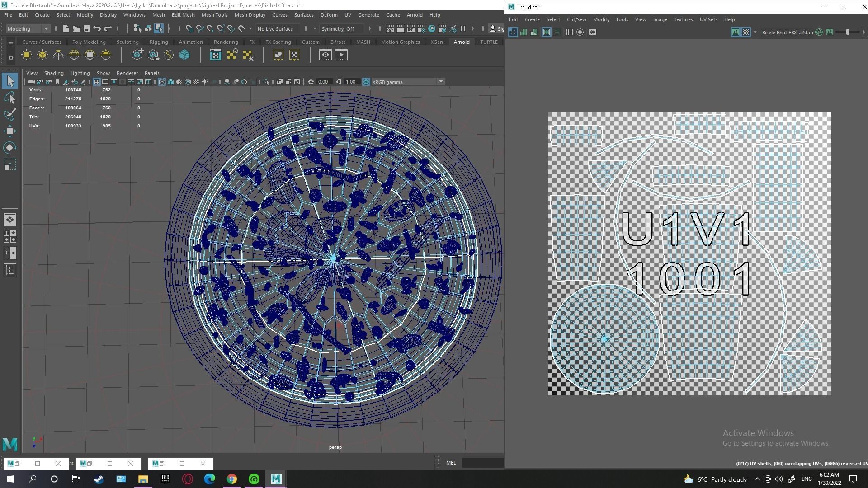The width and height of the screenshot is (868, 488).
Task: Open the UV Editor texture list dropdown arrow
Action: [x=755, y=32]
